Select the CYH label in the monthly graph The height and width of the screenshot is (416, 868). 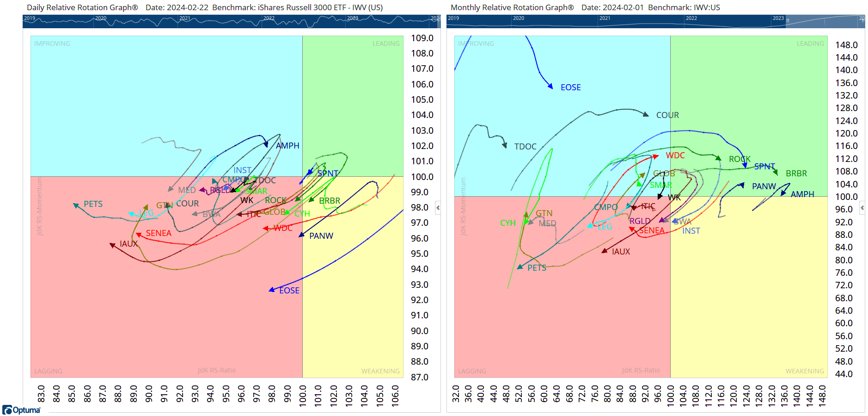click(508, 223)
